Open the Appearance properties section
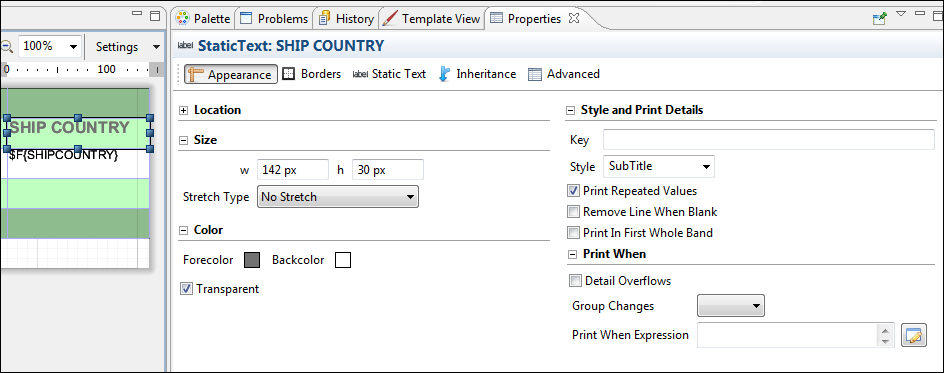944x373 pixels. pyautogui.click(x=231, y=75)
